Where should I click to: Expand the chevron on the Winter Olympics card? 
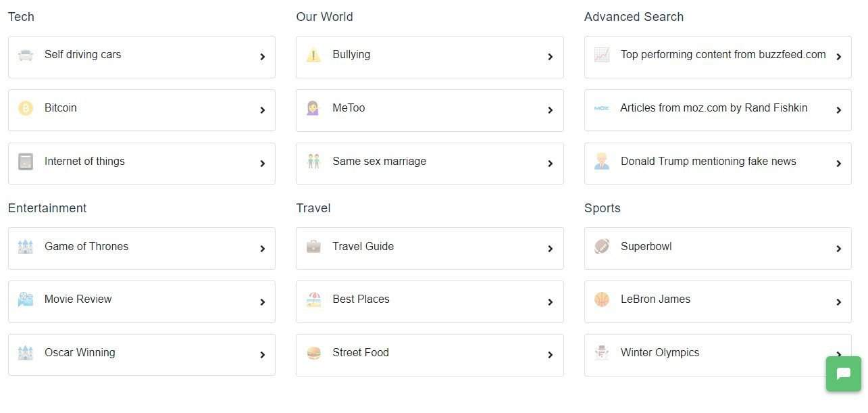[x=838, y=355]
